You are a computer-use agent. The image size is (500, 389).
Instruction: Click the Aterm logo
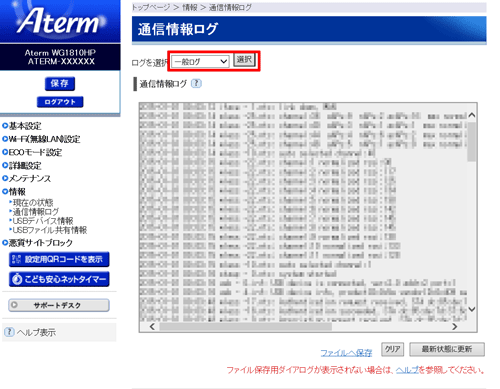pos(59,20)
